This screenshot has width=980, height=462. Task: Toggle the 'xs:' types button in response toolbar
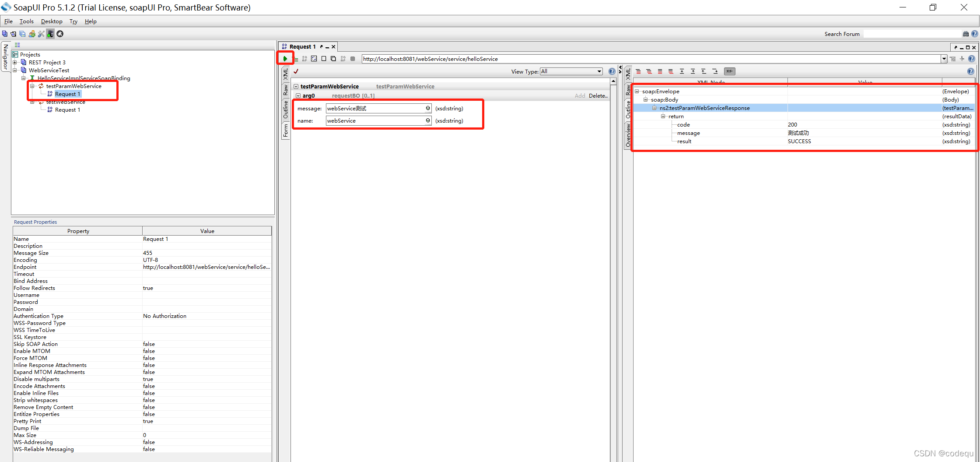(730, 71)
